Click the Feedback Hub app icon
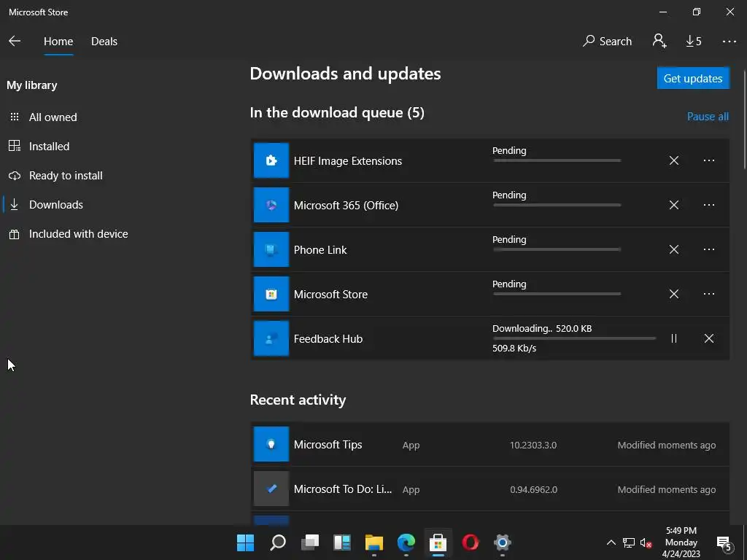747x560 pixels. (x=271, y=338)
